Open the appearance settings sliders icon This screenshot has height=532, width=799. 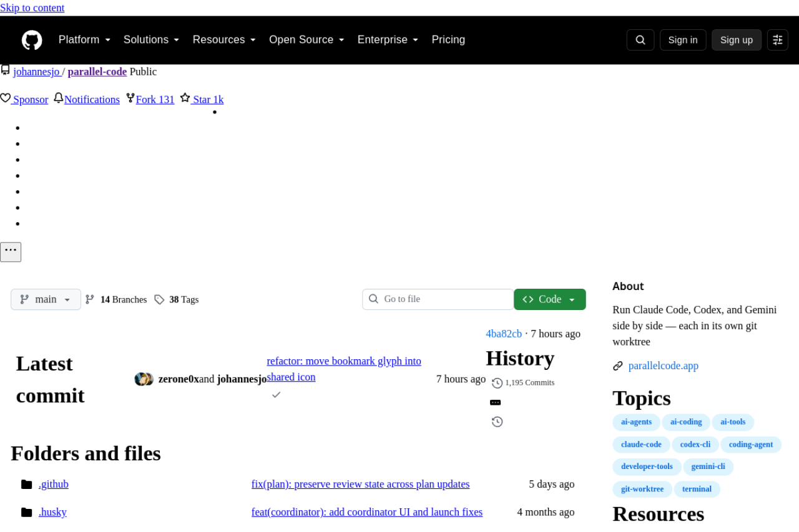(778, 40)
